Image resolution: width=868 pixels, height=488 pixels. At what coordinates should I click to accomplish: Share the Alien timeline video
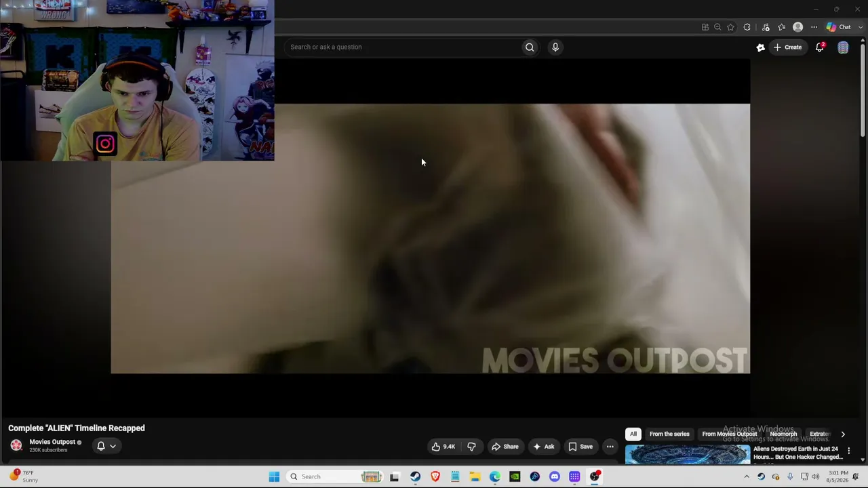(505, 447)
